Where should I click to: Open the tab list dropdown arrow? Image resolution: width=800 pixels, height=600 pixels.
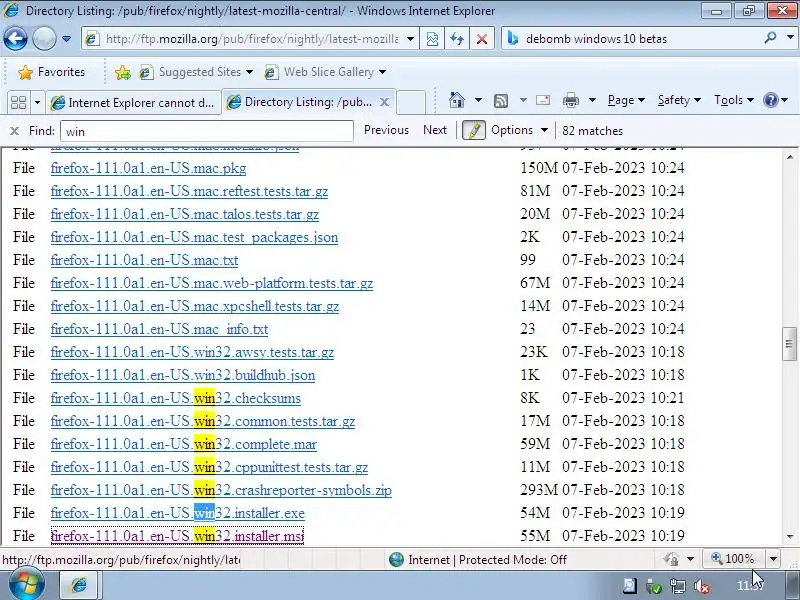[x=37, y=103]
